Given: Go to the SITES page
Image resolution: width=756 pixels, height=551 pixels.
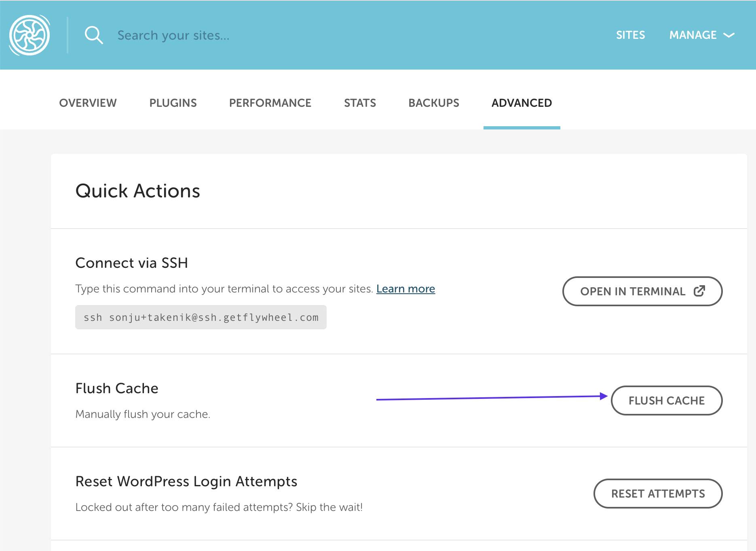Looking at the screenshot, I should (x=630, y=35).
